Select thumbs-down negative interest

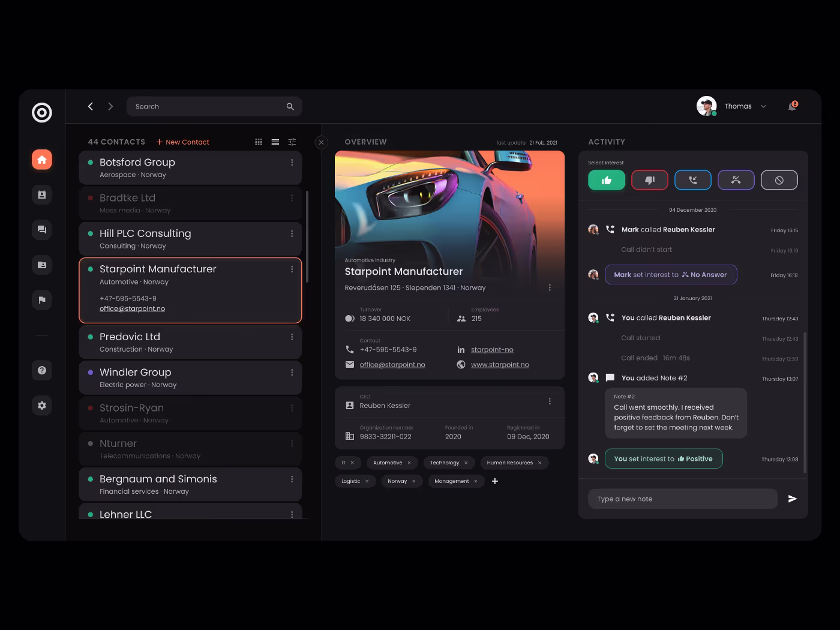[x=649, y=180]
